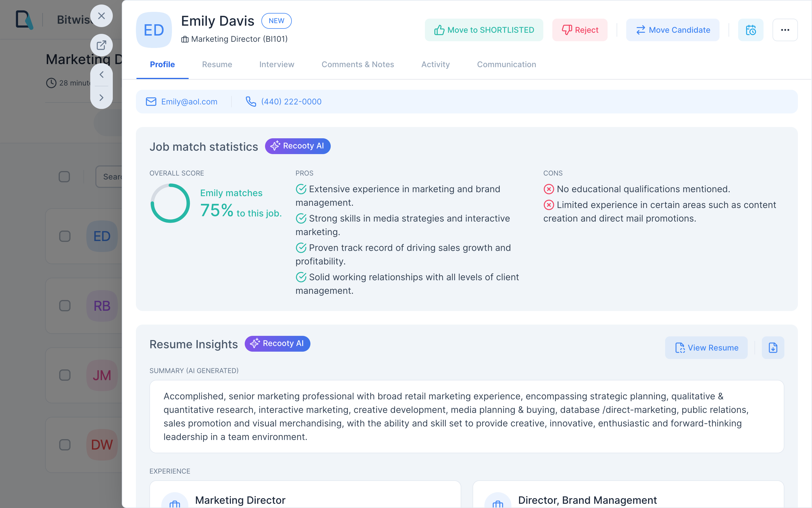Check the box for candidate DW
The width and height of the screenshot is (812, 508).
[x=65, y=445]
